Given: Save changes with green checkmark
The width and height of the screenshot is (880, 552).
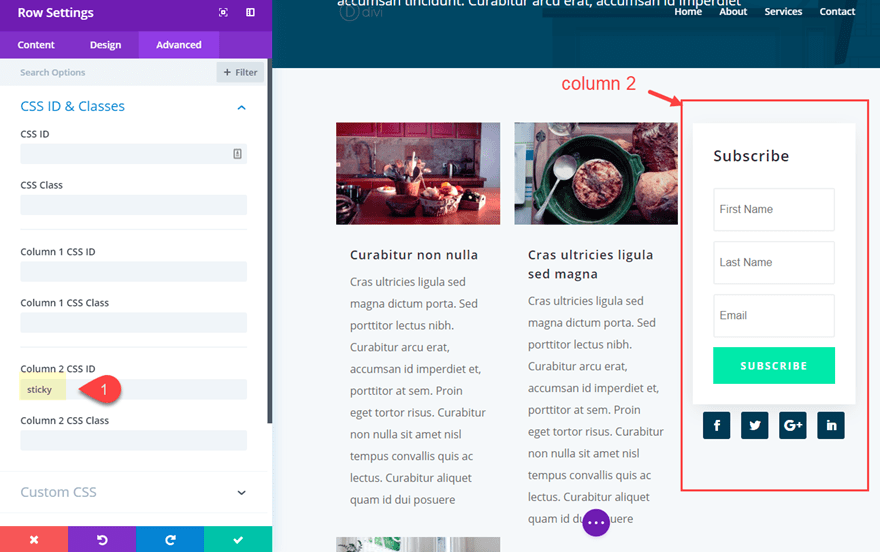Looking at the screenshot, I should 238,539.
